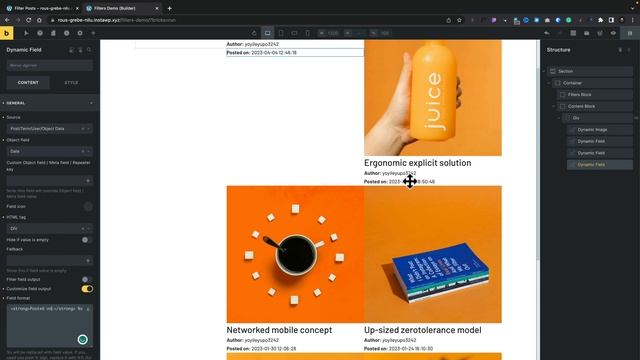The width and height of the screenshot is (640, 360).
Task: Toggle Filter field output switch
Action: (x=87, y=280)
